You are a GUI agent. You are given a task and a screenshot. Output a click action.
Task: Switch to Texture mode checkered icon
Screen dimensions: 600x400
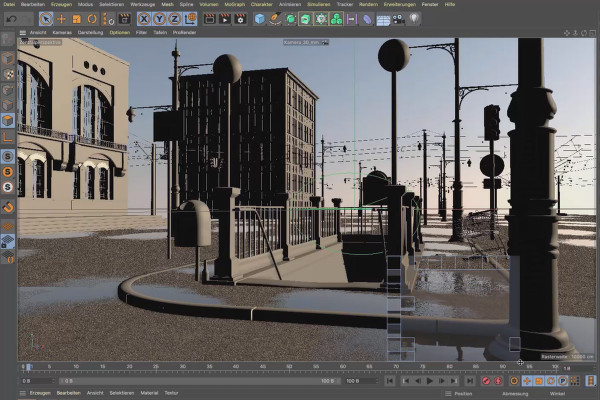(8, 74)
